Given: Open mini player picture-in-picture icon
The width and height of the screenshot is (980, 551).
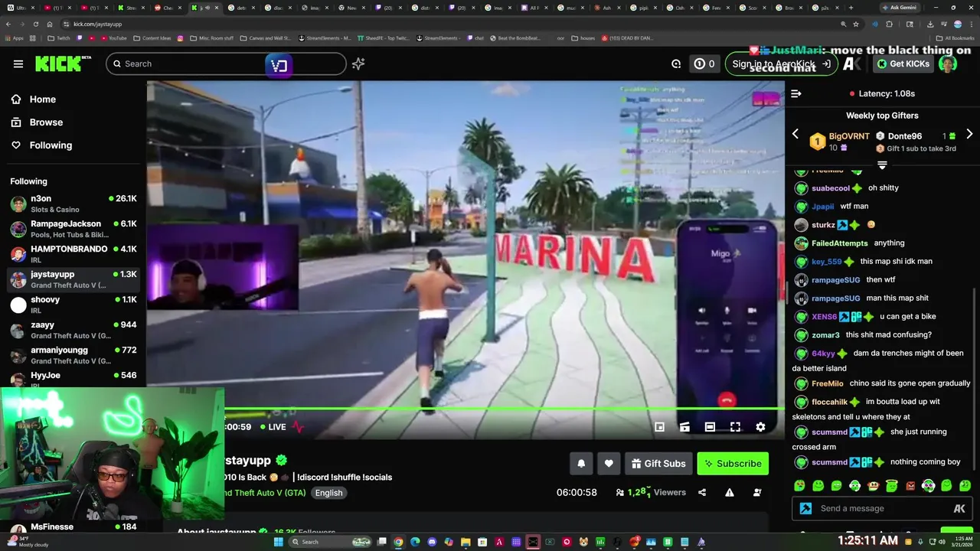Looking at the screenshot, I should click(x=659, y=427).
